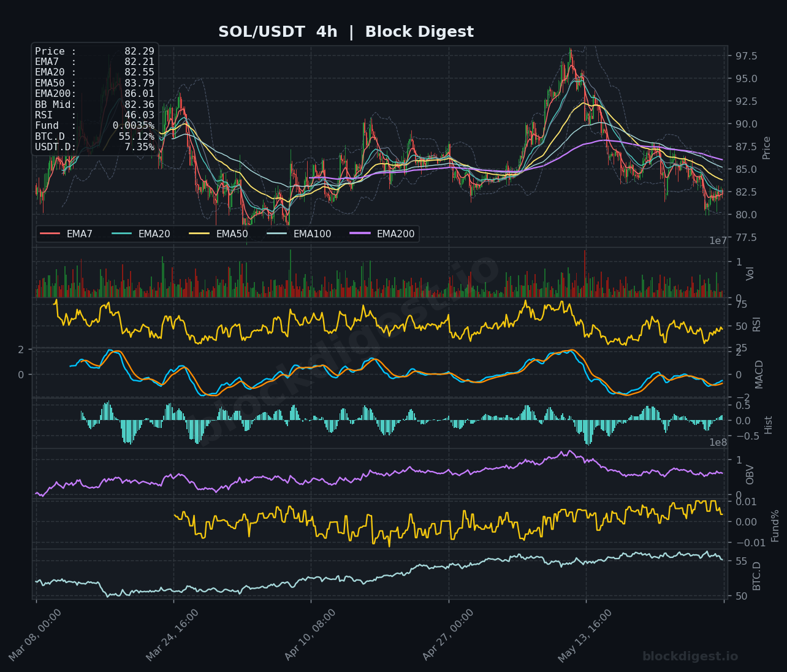Select the Price 82.29 row in the info box

pyautogui.click(x=94, y=52)
